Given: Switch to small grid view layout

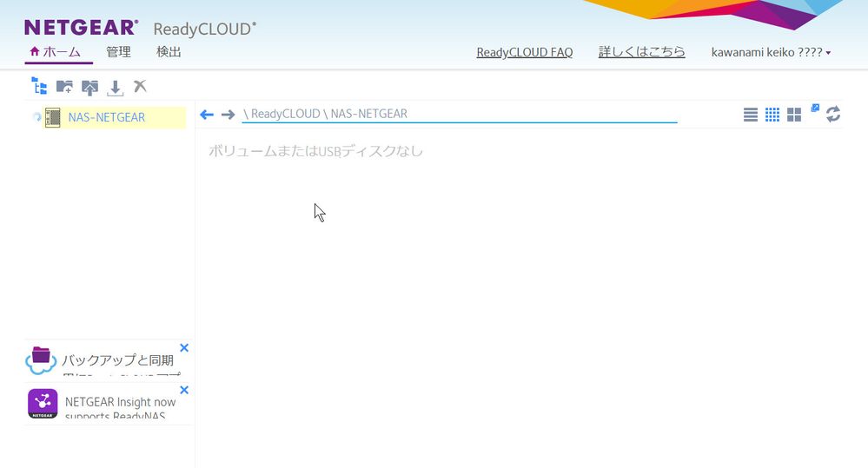Looking at the screenshot, I should (x=772, y=115).
